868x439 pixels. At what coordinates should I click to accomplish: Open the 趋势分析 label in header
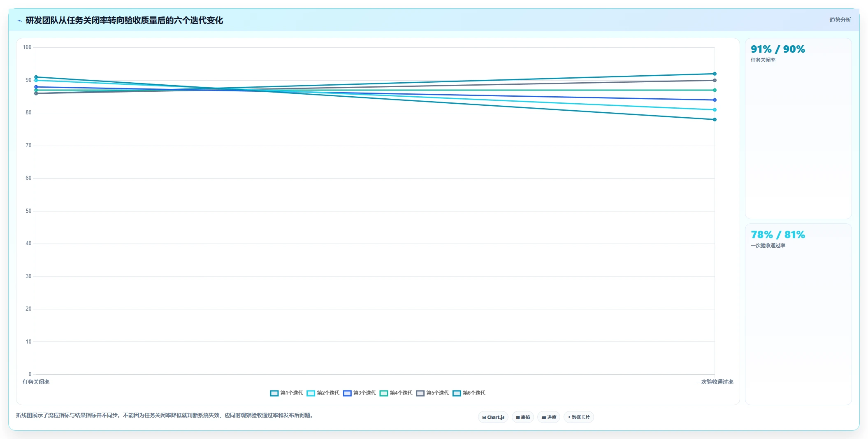point(840,20)
